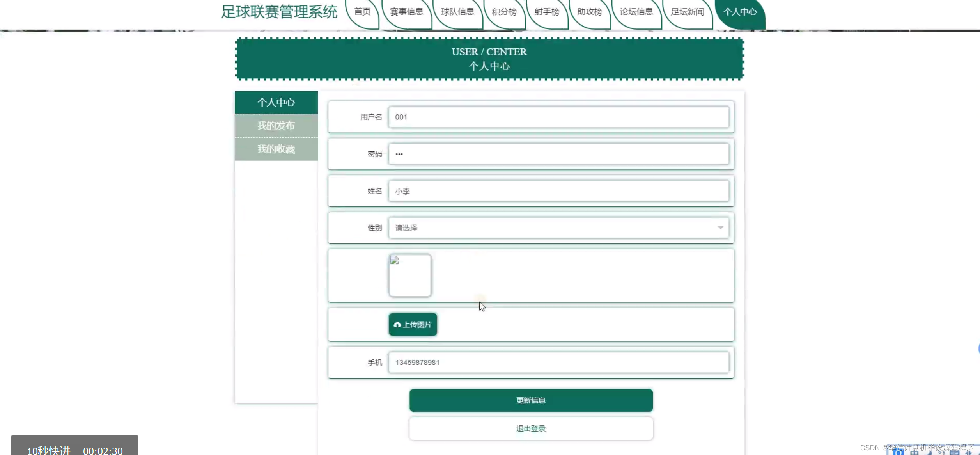The image size is (980, 455).
Task: Expand the 性别 dropdown arrow
Action: tap(720, 227)
